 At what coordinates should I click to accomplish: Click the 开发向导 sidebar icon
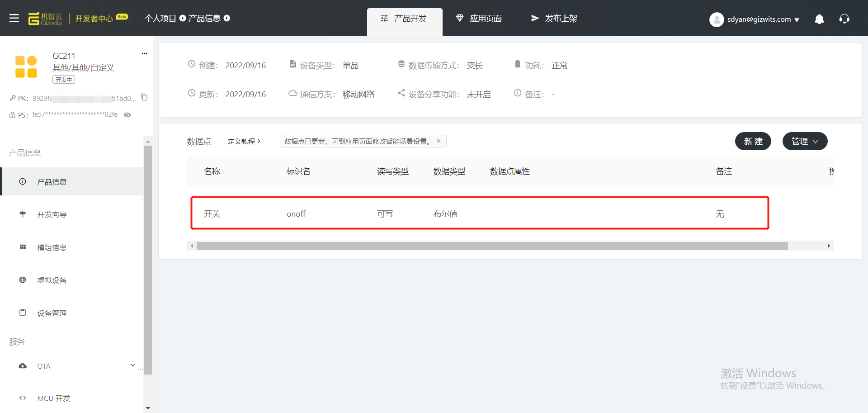coord(23,214)
